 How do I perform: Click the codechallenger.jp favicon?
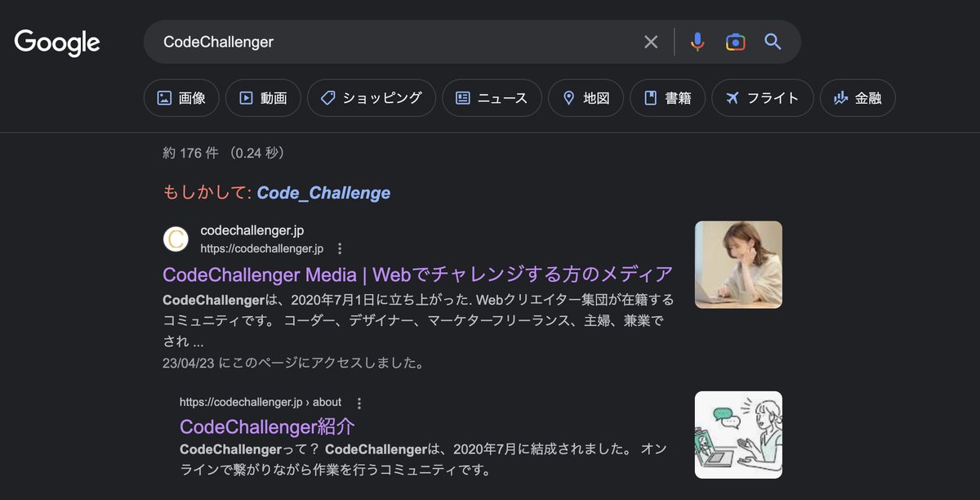coord(176,239)
